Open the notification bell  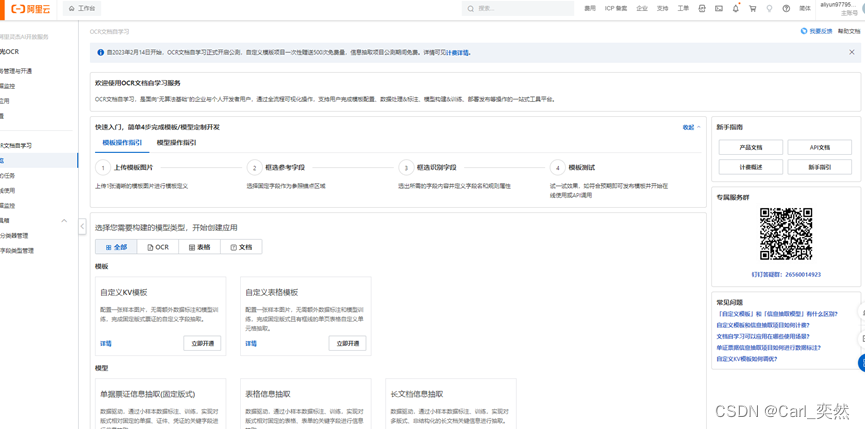pos(735,9)
